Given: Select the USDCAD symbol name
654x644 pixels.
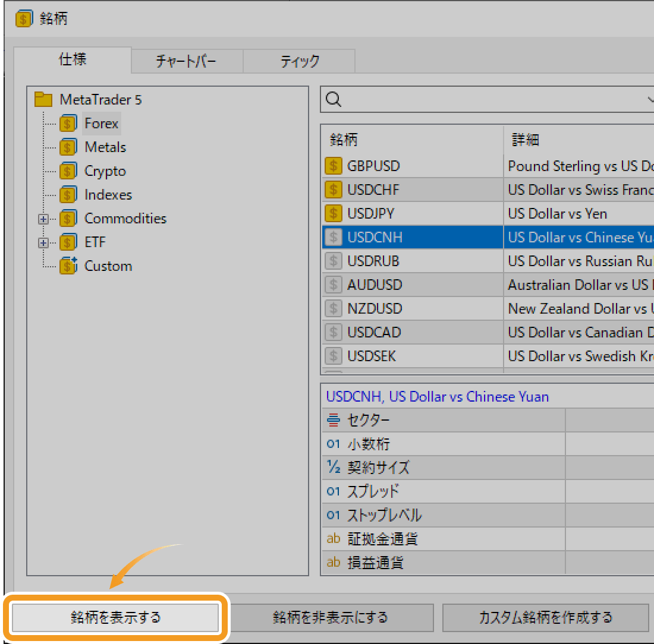Looking at the screenshot, I should [x=374, y=332].
